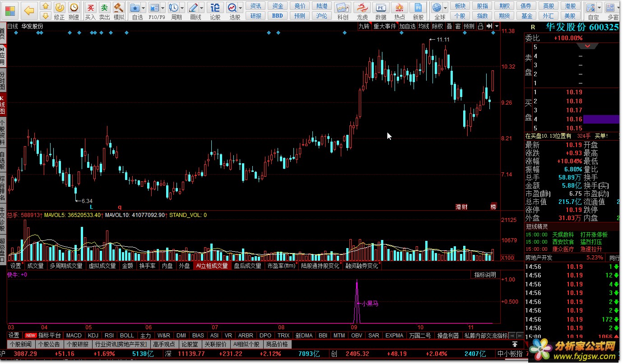Click the 小黑马 signal marker

(369, 304)
